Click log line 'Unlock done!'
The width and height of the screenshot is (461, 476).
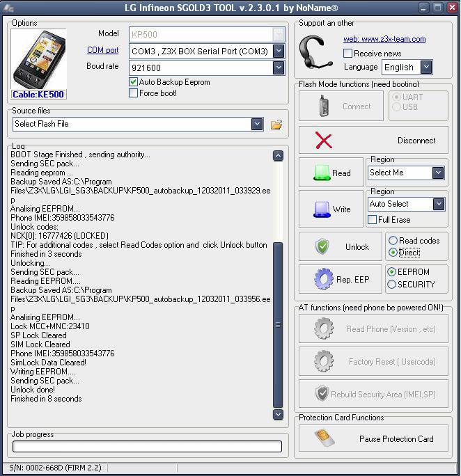(33, 390)
